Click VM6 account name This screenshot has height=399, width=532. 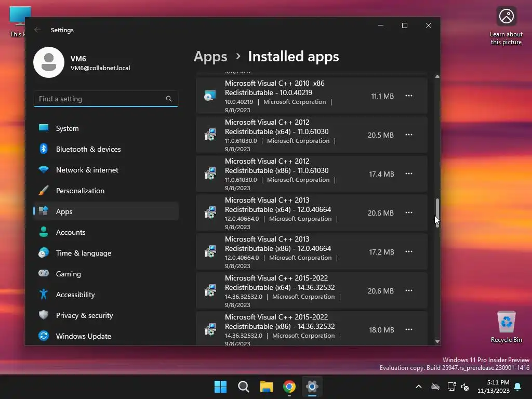[78, 59]
